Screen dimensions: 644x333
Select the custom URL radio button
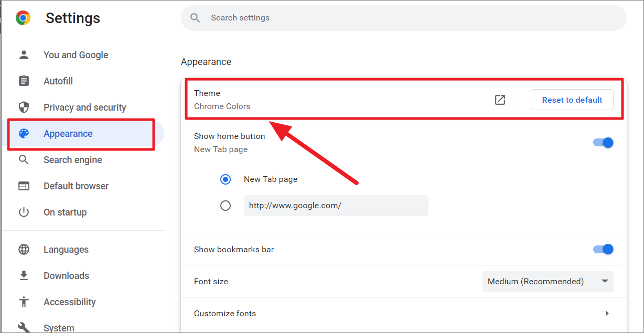(226, 206)
